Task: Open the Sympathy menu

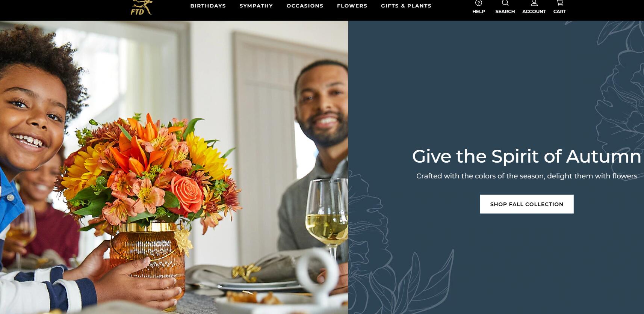Action: pos(256,6)
